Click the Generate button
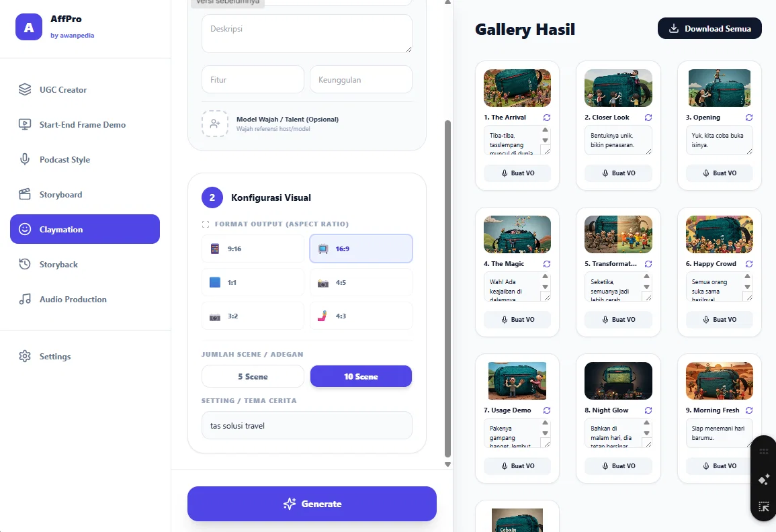Screen dimensions: 776x532 coord(312,504)
